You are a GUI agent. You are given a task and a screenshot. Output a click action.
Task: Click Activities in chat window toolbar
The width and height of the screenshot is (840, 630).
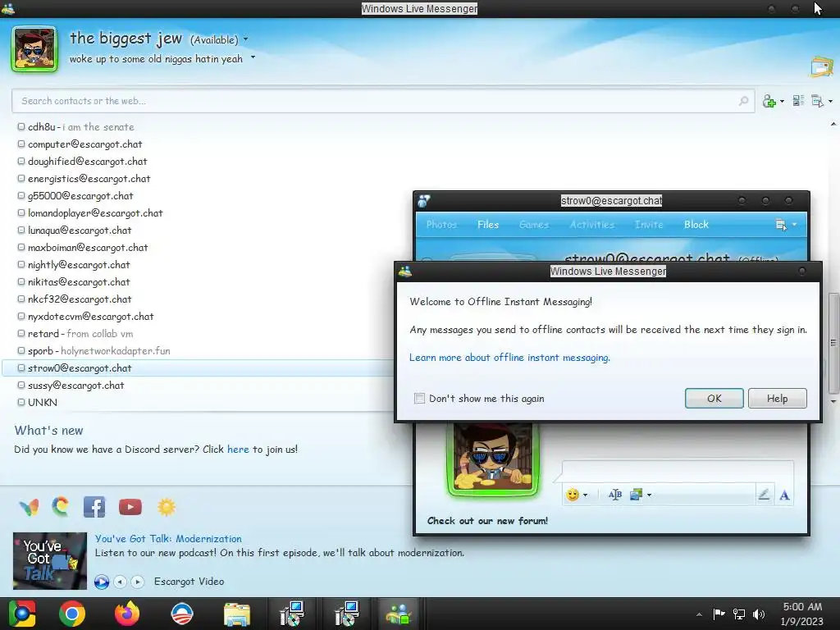pyautogui.click(x=592, y=225)
